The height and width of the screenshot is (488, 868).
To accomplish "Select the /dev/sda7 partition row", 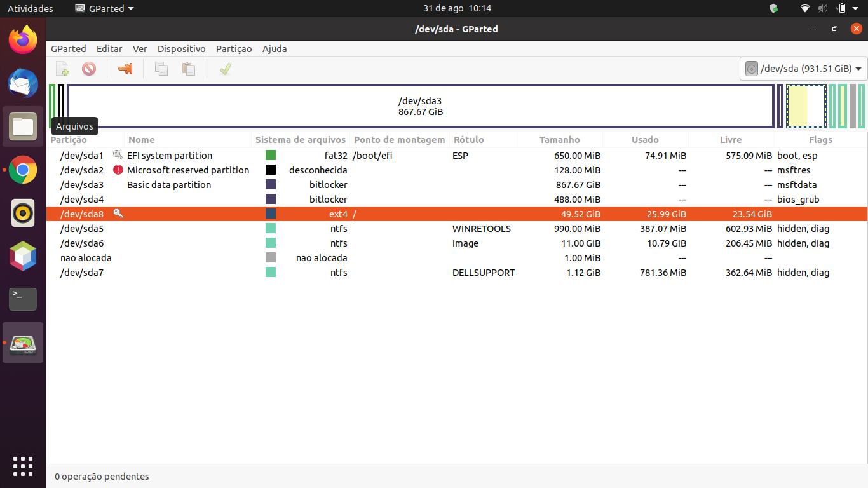I will [457, 272].
